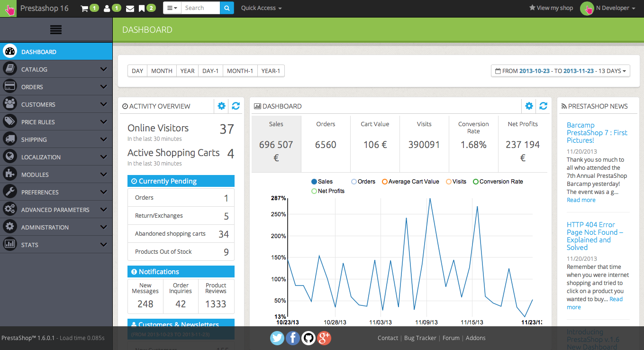Click the Forum footer link

451,338
